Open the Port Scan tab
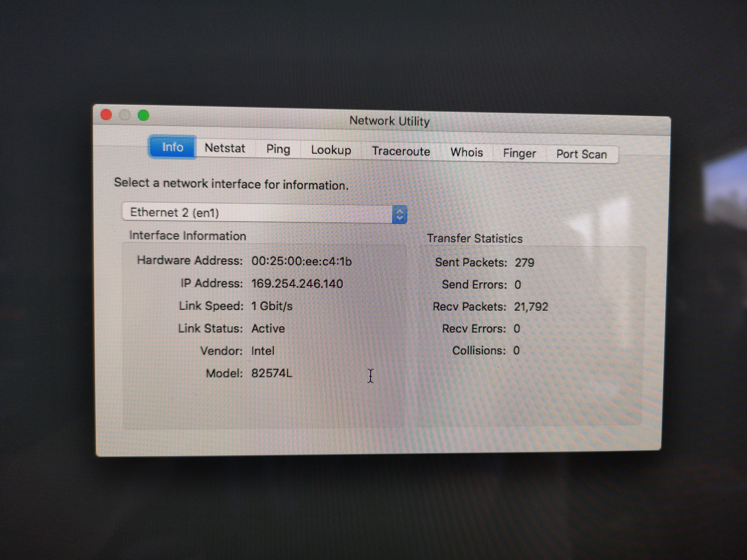 582,154
